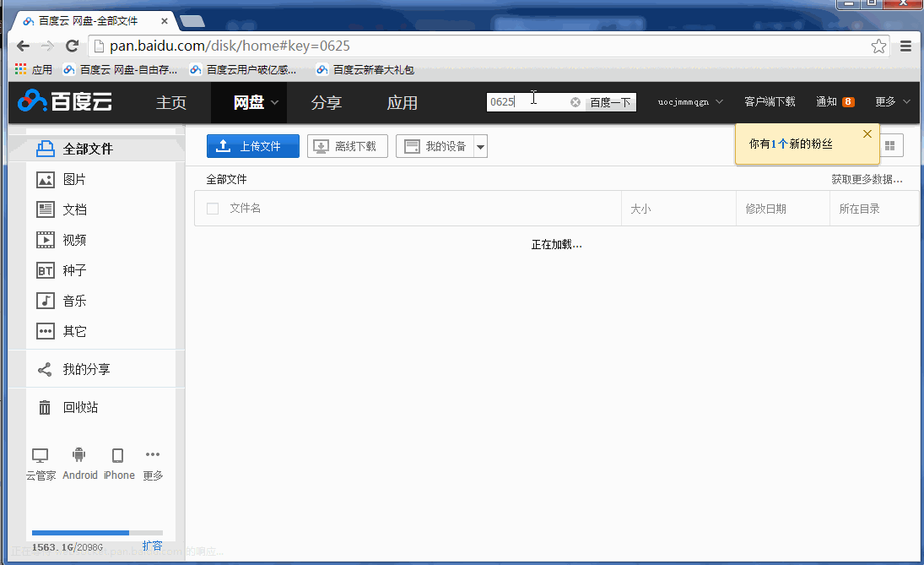Click the My Devices button
This screenshot has width=924, height=565.
[x=435, y=146]
